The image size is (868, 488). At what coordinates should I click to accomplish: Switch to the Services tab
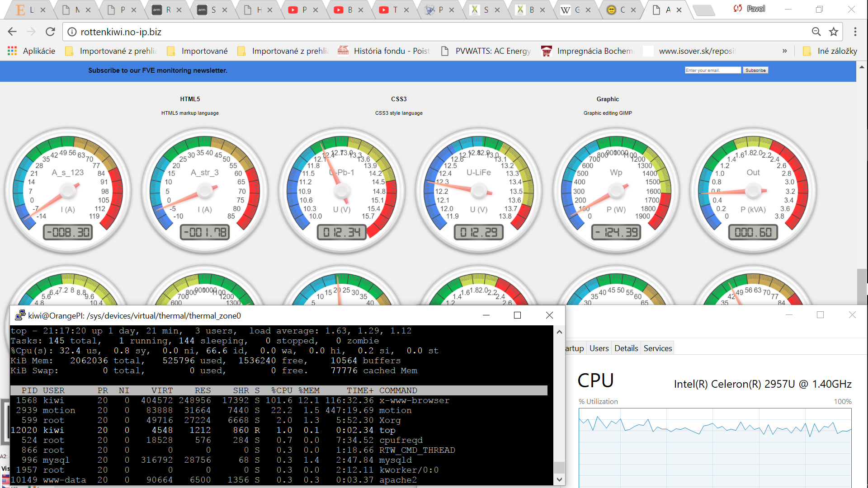657,348
